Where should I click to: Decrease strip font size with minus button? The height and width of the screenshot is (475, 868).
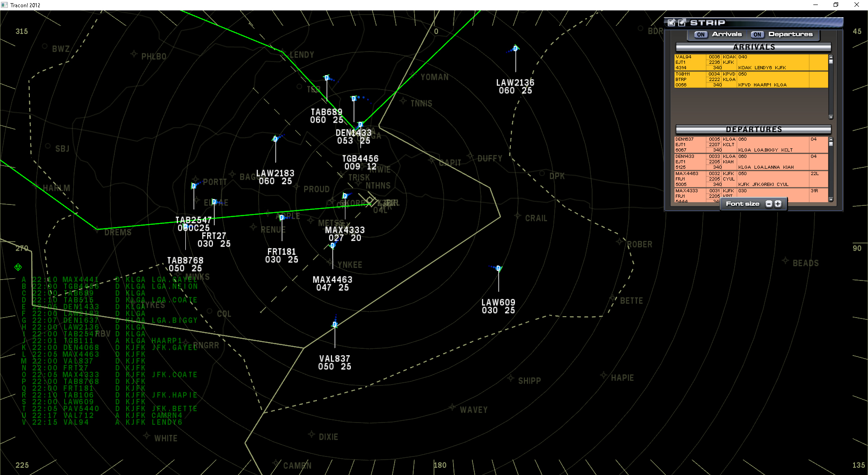pyautogui.click(x=769, y=204)
